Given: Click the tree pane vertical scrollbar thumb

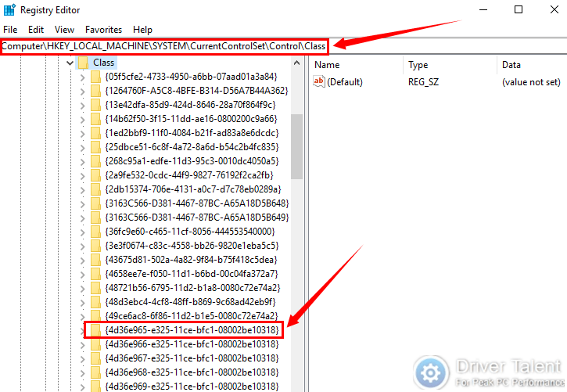Looking at the screenshot, I should point(297,146).
